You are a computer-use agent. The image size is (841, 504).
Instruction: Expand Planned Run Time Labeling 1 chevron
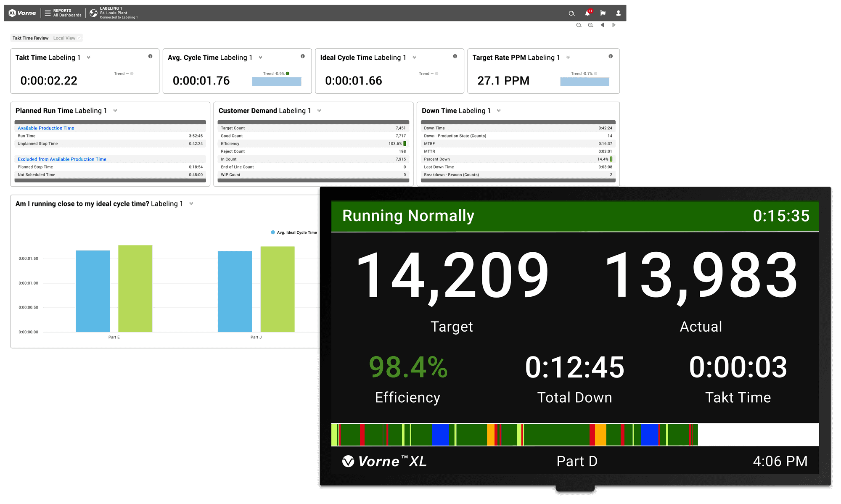pos(115,111)
